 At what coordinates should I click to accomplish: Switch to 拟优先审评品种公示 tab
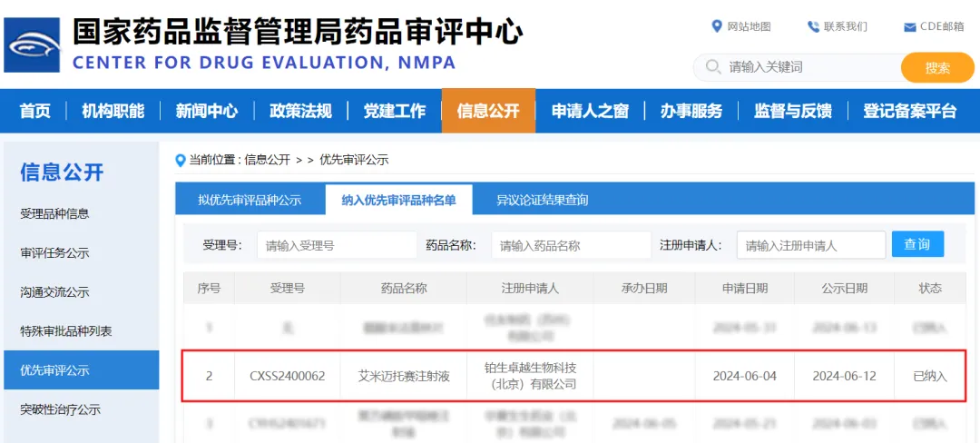coord(250,200)
